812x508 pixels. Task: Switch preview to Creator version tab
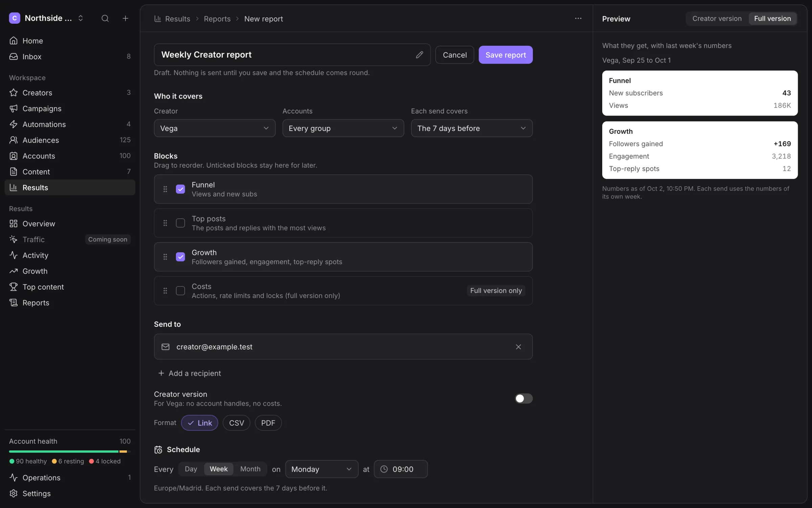(x=717, y=19)
